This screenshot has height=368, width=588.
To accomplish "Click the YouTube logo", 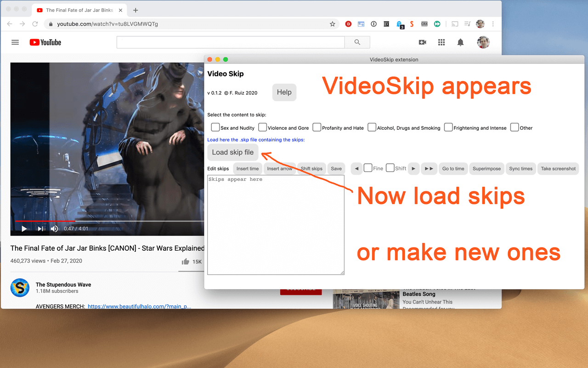I will click(45, 42).
